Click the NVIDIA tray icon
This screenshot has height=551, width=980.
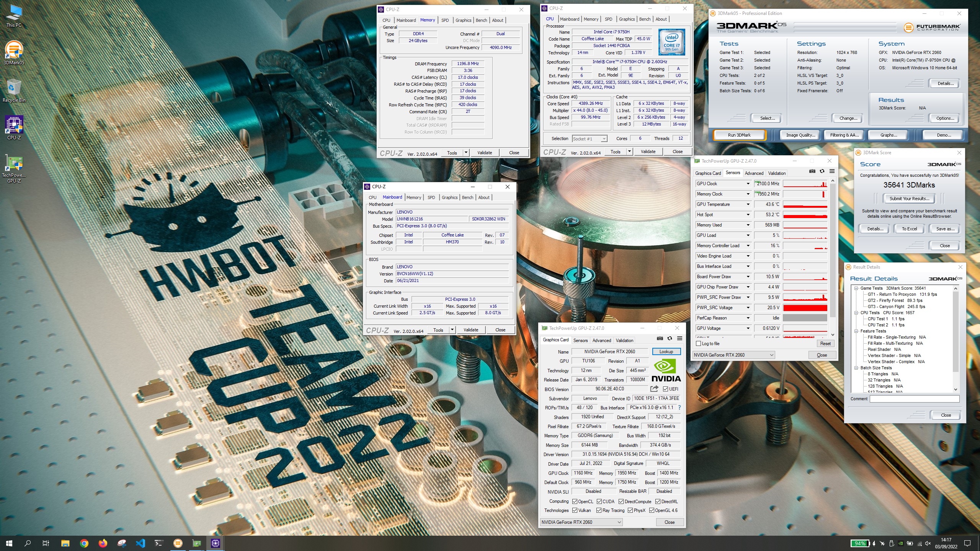[x=901, y=543]
